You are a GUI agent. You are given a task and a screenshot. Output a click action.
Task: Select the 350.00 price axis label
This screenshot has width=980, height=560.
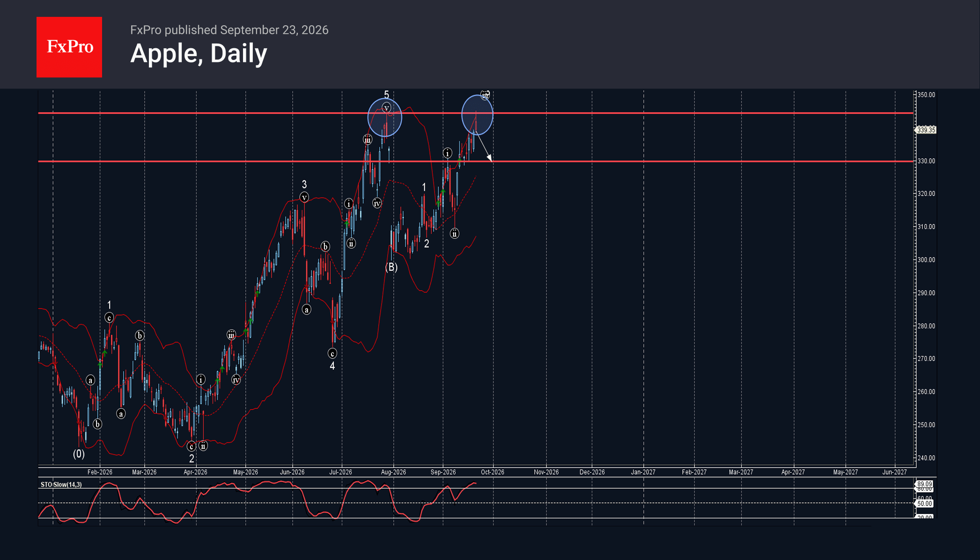click(926, 95)
